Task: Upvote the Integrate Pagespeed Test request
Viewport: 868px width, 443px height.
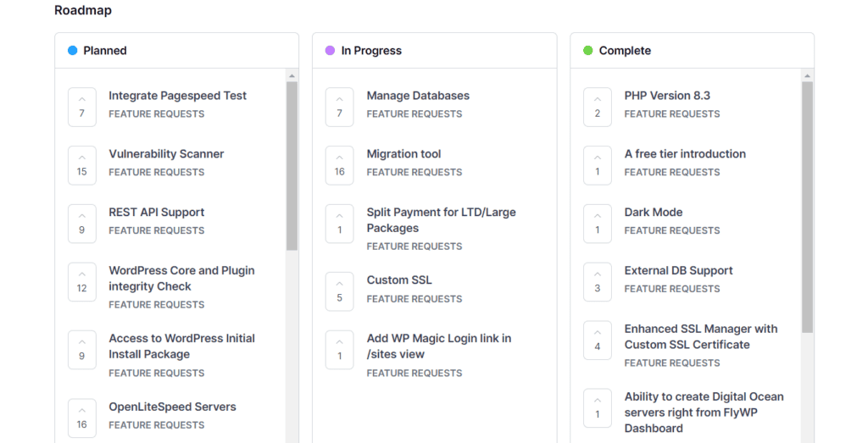Action: (x=82, y=107)
